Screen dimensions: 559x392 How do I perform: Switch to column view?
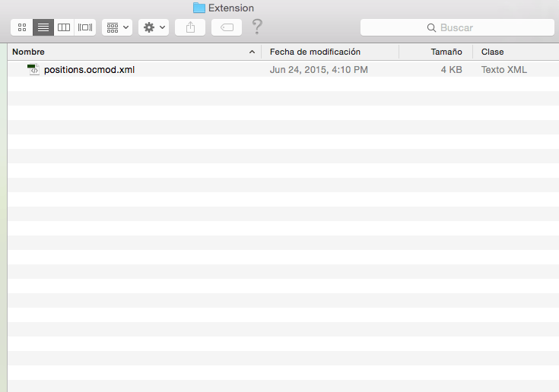[64, 27]
